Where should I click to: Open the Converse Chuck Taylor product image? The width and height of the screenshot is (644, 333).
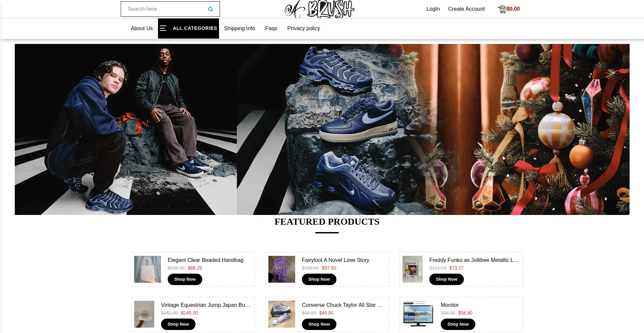(x=282, y=314)
